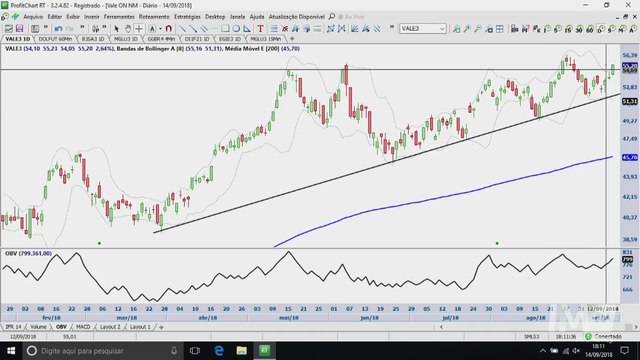640x360 pixels.
Task: Switch to the MGLU3 1D chart tab
Action: [126, 39]
